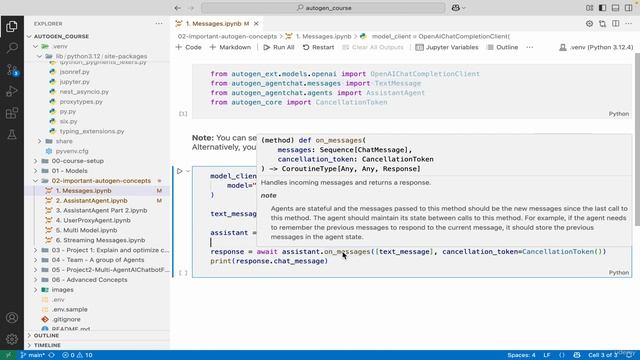Clear All Outputs in notebook toolbar
Image resolution: width=640 pixels, height=360 pixels.
click(x=373, y=47)
